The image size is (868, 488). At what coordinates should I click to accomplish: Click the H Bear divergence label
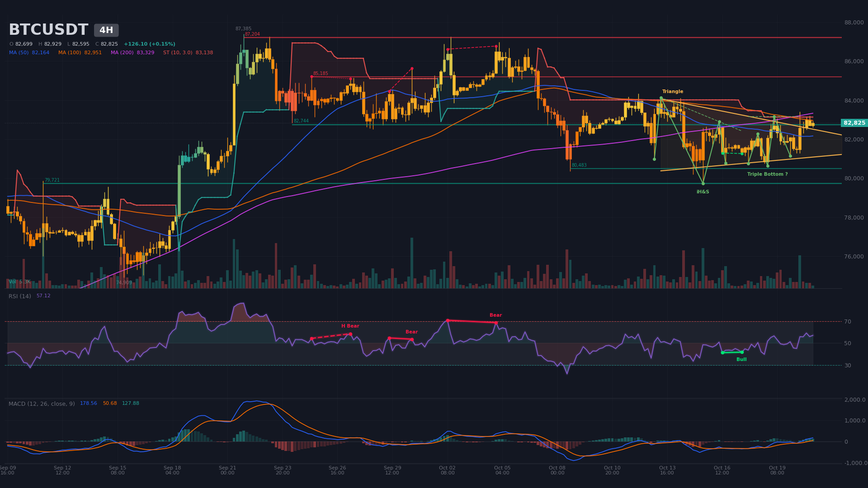pyautogui.click(x=350, y=326)
